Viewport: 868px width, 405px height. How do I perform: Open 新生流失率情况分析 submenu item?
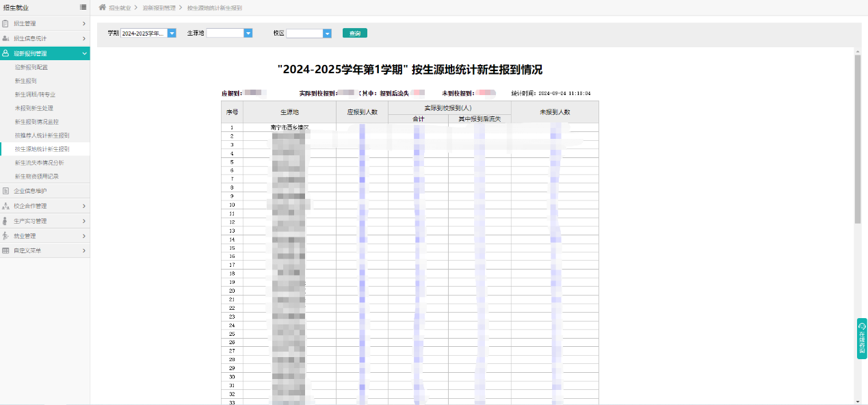(40, 163)
